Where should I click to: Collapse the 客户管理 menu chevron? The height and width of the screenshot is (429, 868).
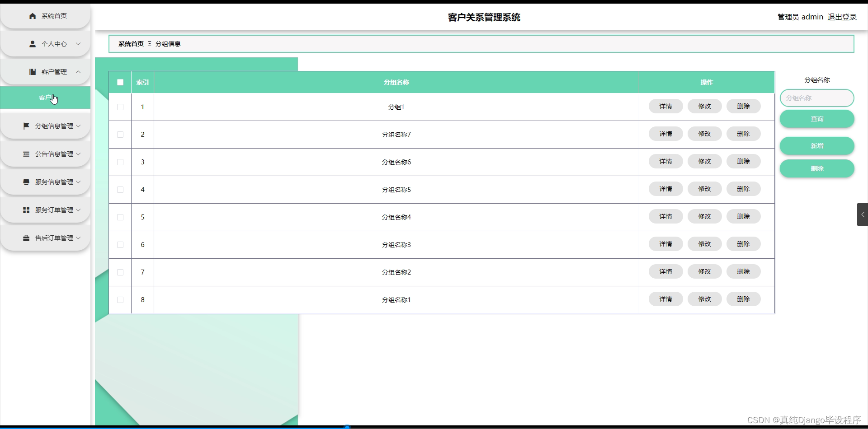78,71
